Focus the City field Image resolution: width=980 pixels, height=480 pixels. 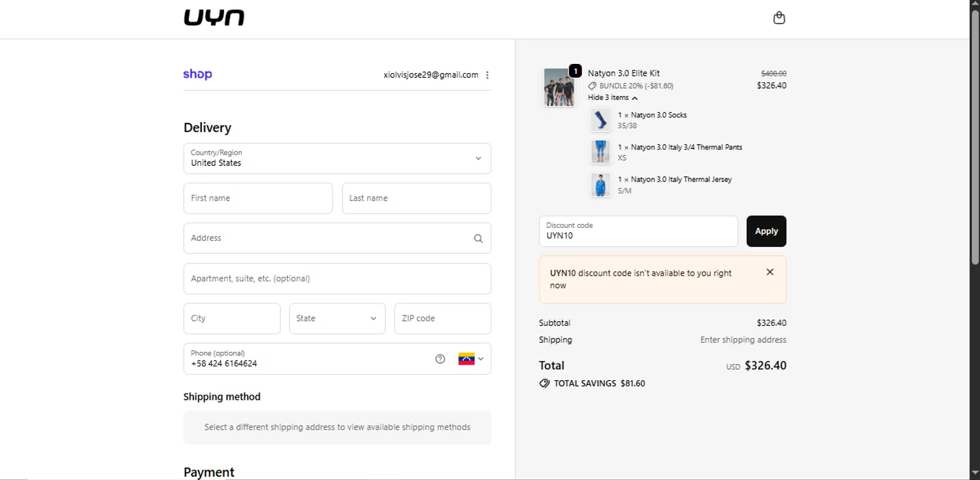click(x=232, y=319)
